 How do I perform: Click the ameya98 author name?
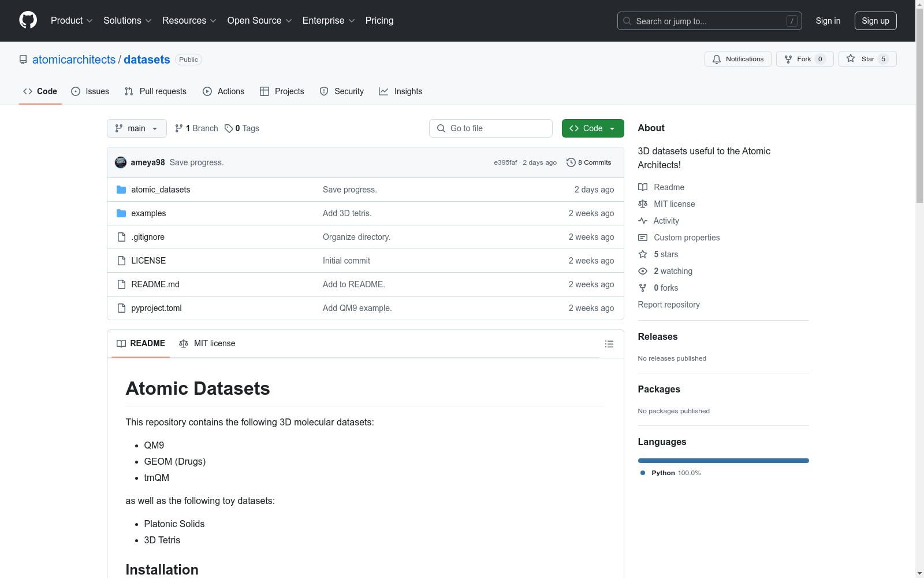coord(148,162)
